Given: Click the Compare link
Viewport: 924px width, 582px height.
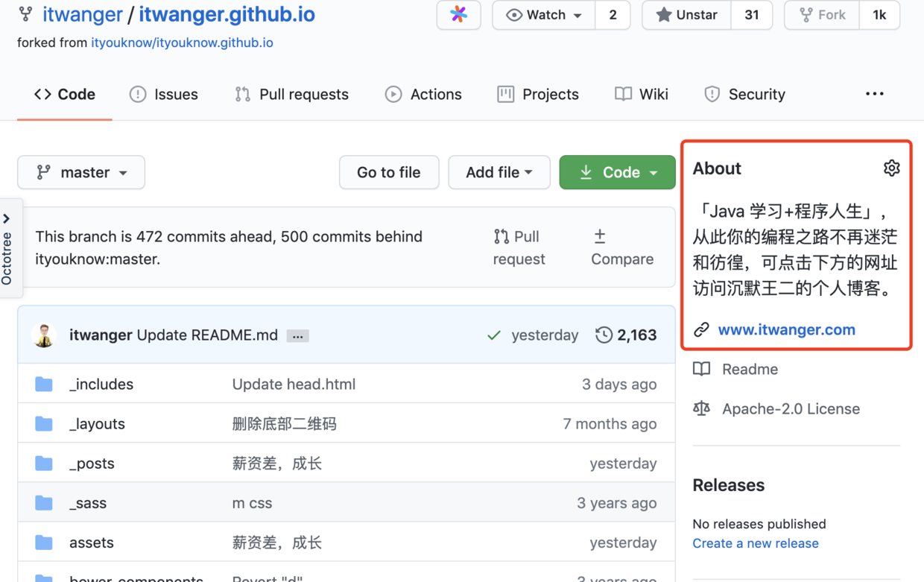Looking at the screenshot, I should pyautogui.click(x=622, y=247).
